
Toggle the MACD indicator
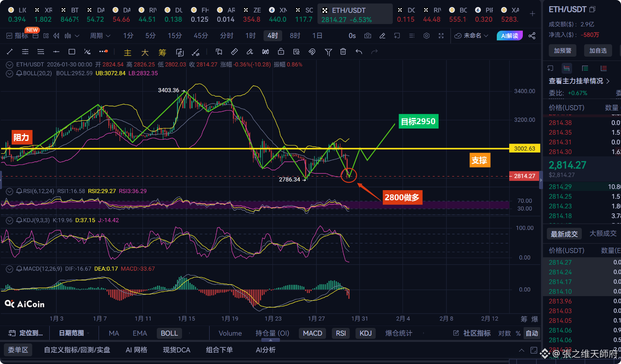pyautogui.click(x=312, y=333)
